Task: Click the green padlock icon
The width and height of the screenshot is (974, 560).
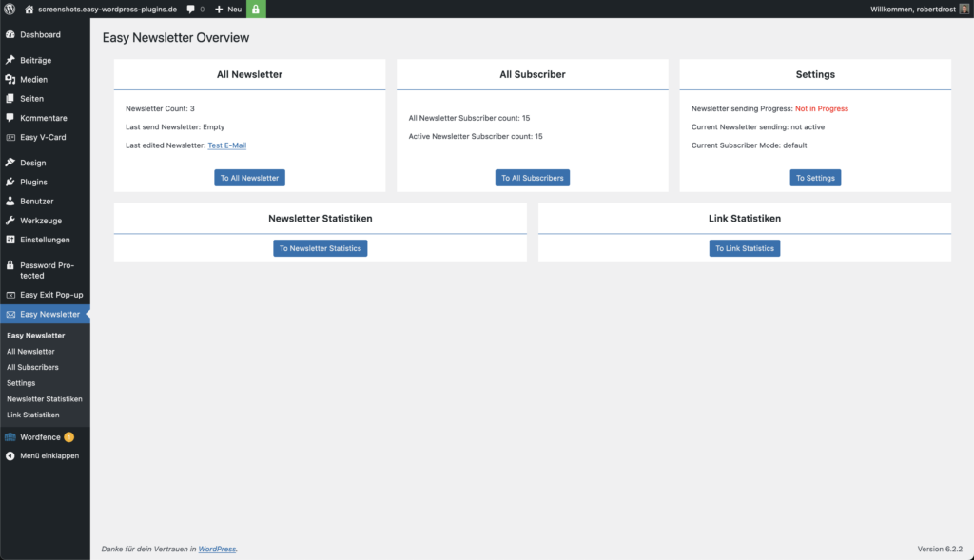Action: tap(256, 9)
